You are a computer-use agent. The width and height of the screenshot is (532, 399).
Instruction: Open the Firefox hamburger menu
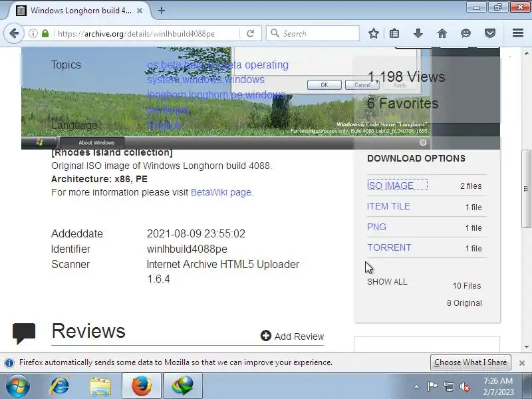pyautogui.click(x=518, y=33)
